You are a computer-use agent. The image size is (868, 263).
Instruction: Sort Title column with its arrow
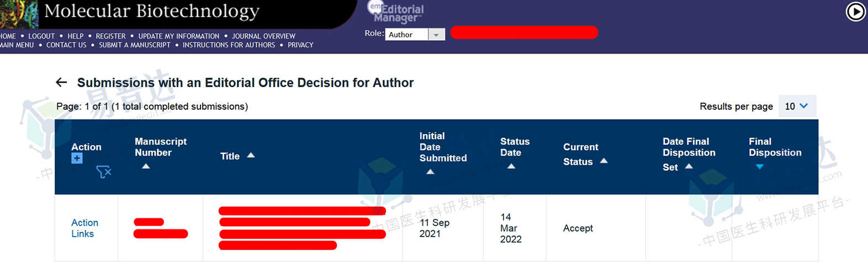tap(251, 155)
